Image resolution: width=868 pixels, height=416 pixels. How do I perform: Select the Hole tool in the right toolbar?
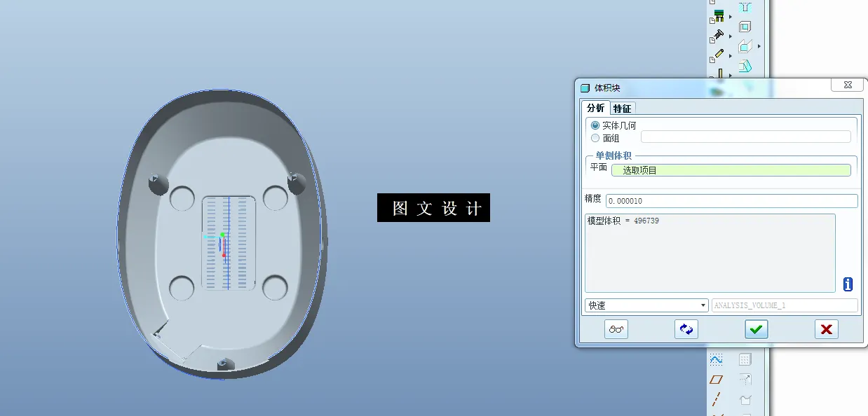pyautogui.click(x=745, y=6)
